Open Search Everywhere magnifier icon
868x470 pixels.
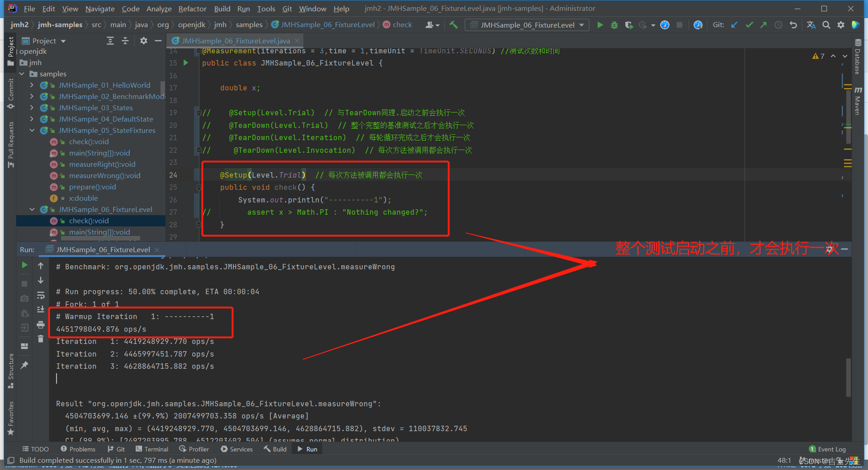click(x=826, y=25)
